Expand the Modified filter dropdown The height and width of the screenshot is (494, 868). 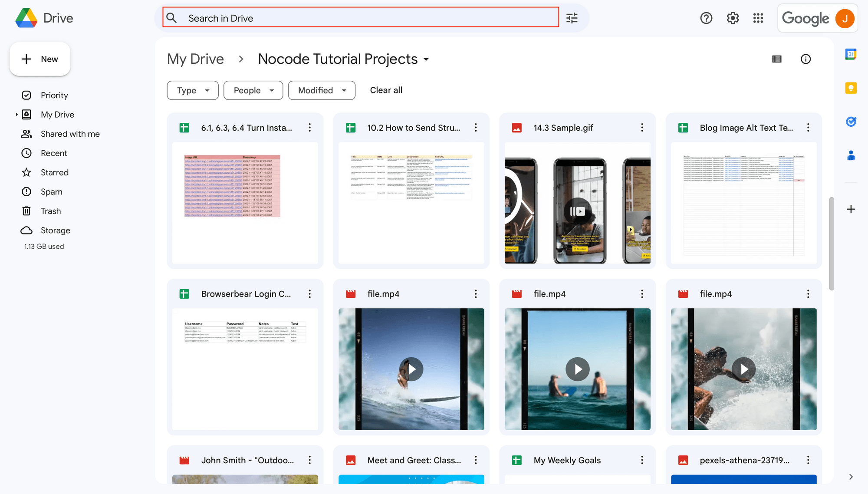pyautogui.click(x=321, y=90)
